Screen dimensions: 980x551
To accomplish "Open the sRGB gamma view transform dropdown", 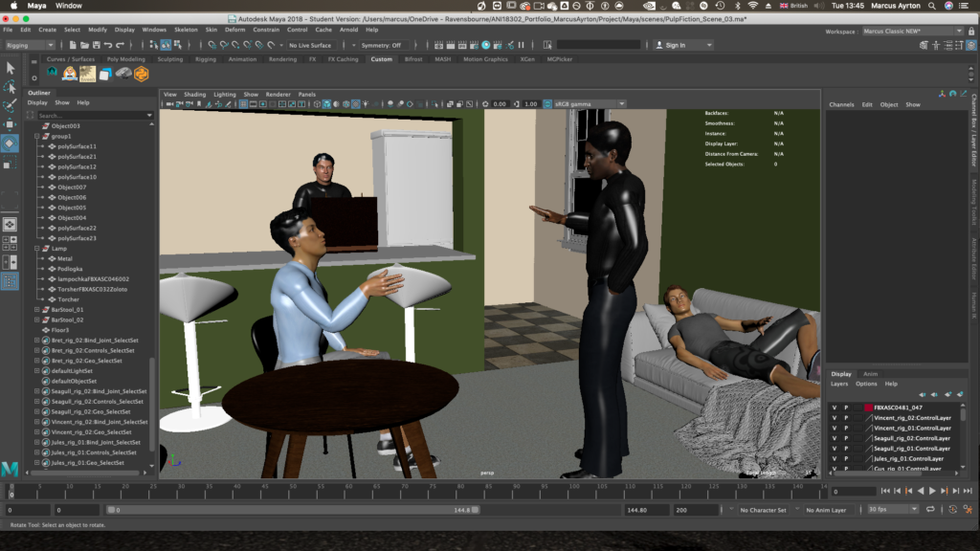I will pyautogui.click(x=590, y=104).
